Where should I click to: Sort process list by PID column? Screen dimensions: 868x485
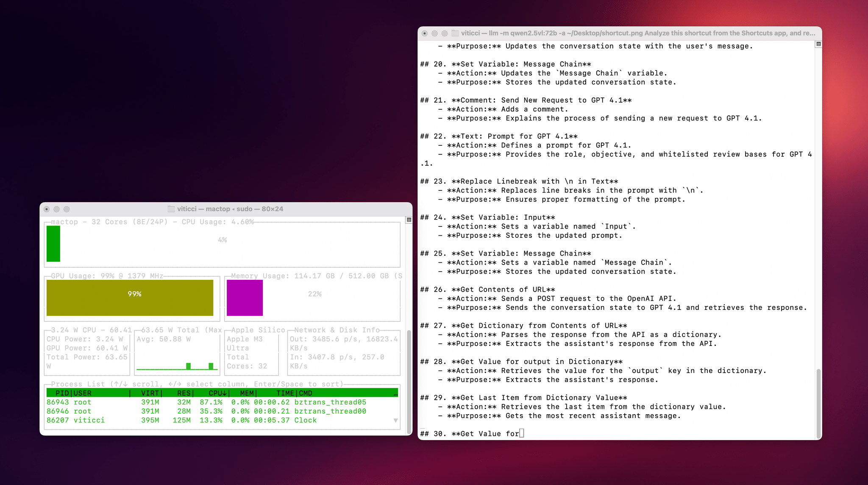(x=62, y=393)
